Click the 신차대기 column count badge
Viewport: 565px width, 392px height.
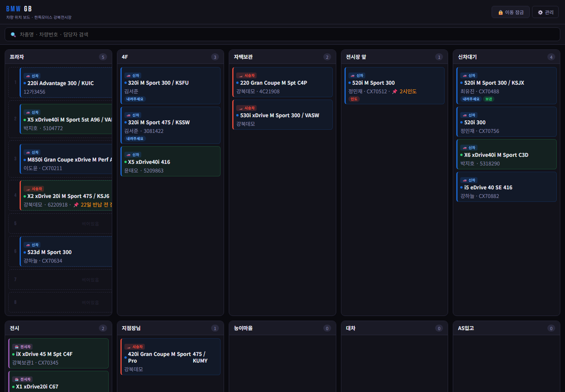[x=551, y=57]
